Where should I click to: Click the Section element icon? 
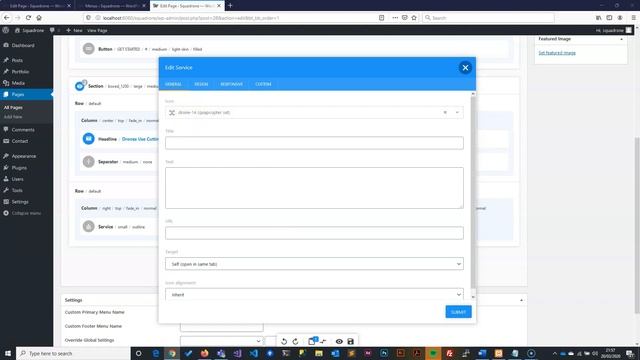tap(80, 86)
